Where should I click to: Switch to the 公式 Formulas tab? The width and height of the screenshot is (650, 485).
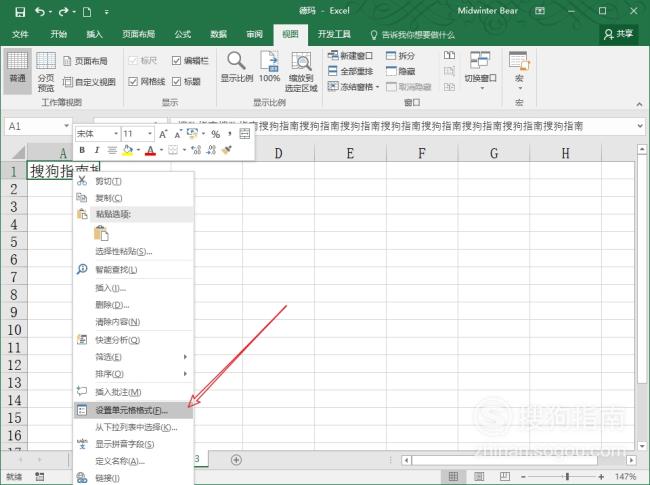tap(182, 34)
